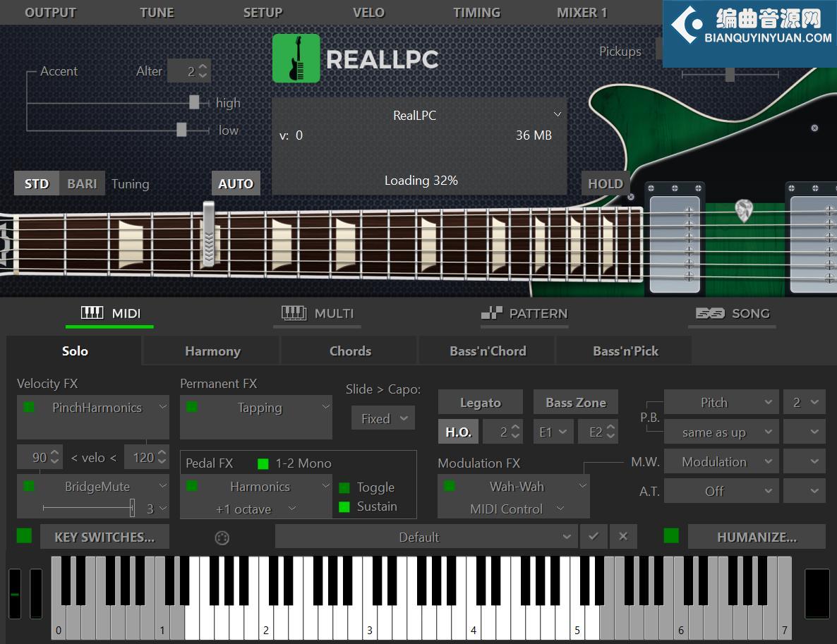Toggle the BridgeMute enable square
Image resolution: width=837 pixels, height=644 pixels.
point(29,485)
